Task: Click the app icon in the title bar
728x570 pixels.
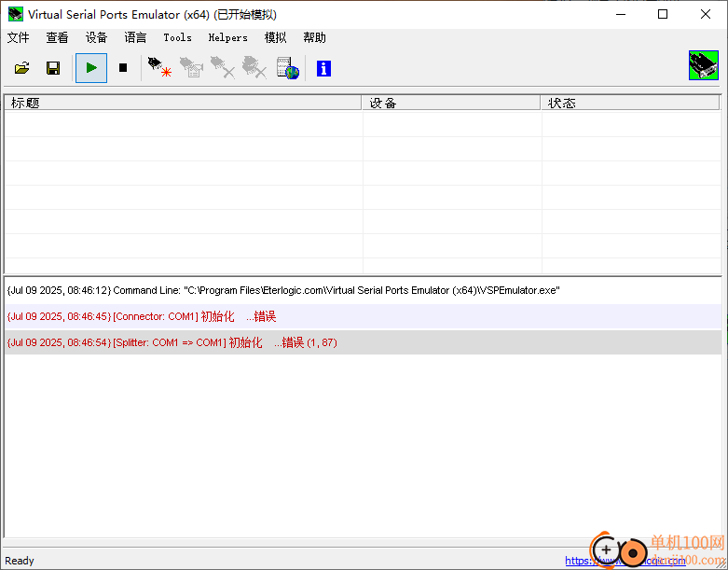Action: pos(15,14)
